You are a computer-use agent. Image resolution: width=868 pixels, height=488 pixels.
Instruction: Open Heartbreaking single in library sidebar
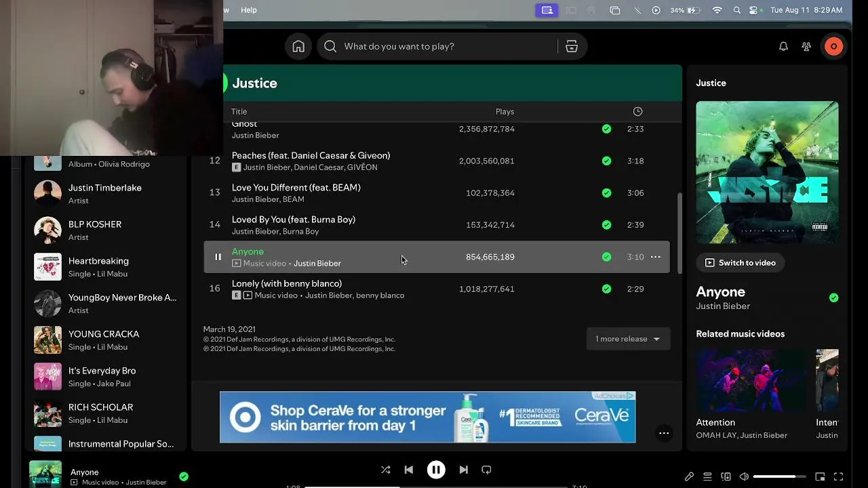tap(105, 266)
